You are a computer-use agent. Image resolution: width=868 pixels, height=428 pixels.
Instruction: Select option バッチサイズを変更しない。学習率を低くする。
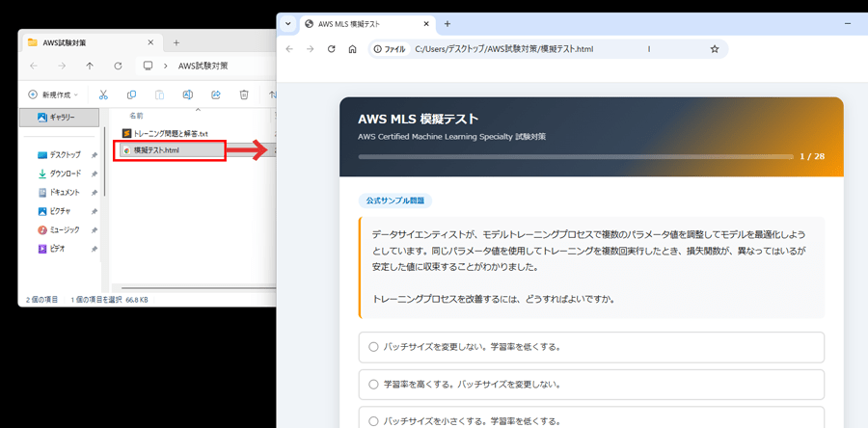373,347
